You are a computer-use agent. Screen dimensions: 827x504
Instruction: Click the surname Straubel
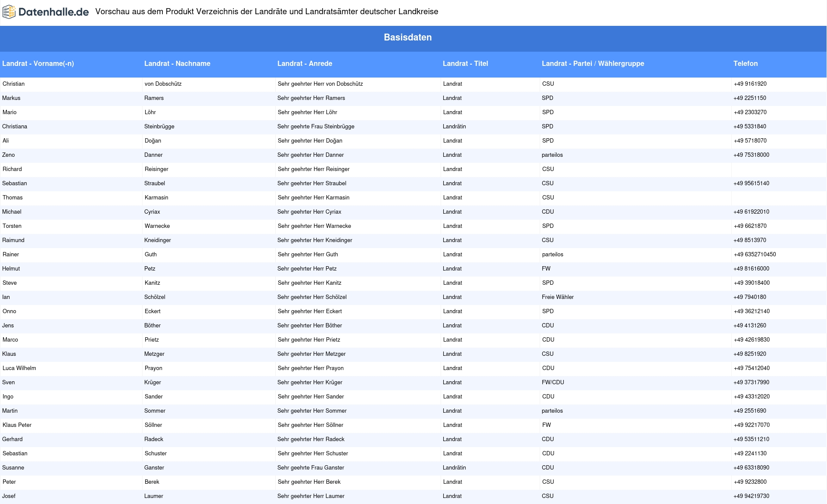click(x=155, y=184)
